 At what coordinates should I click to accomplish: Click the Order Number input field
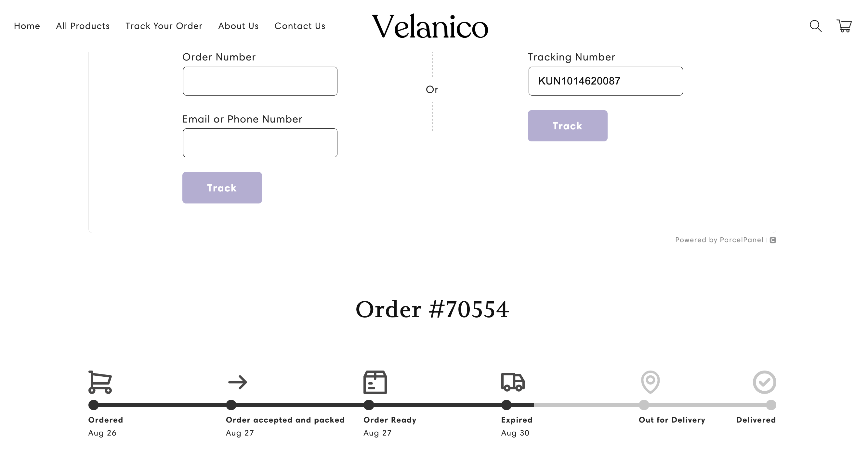tap(260, 81)
